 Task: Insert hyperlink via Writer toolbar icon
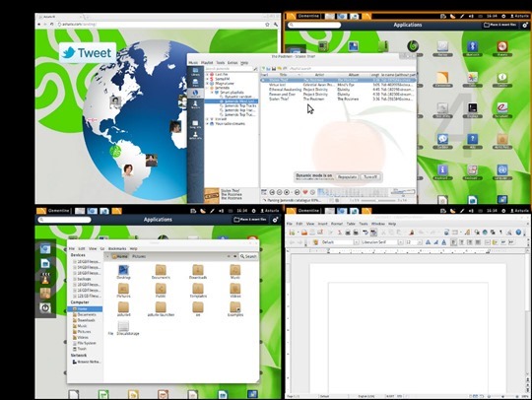pos(446,233)
